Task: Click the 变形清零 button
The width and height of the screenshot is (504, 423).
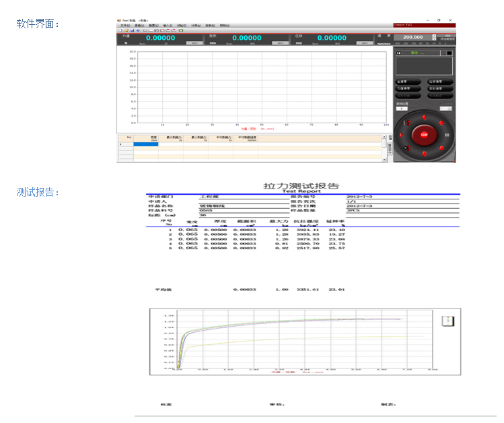Action: click(440, 88)
